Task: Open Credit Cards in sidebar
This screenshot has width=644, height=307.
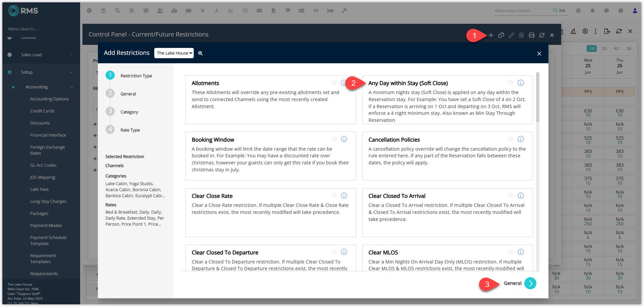Action: point(42,111)
